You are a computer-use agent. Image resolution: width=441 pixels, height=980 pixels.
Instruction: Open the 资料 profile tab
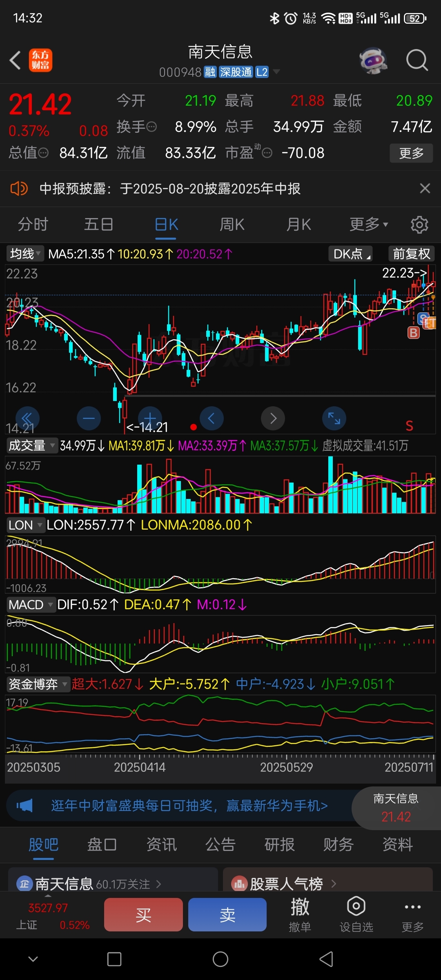[x=398, y=844]
